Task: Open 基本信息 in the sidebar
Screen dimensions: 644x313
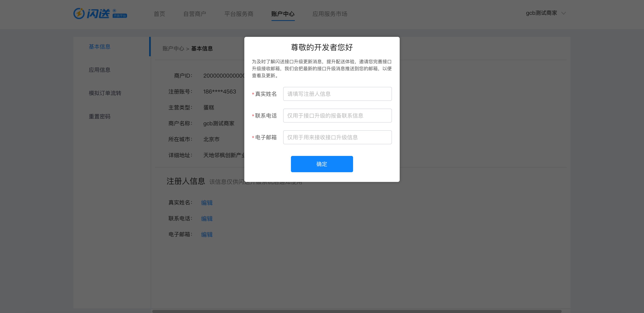Action: coord(99,46)
